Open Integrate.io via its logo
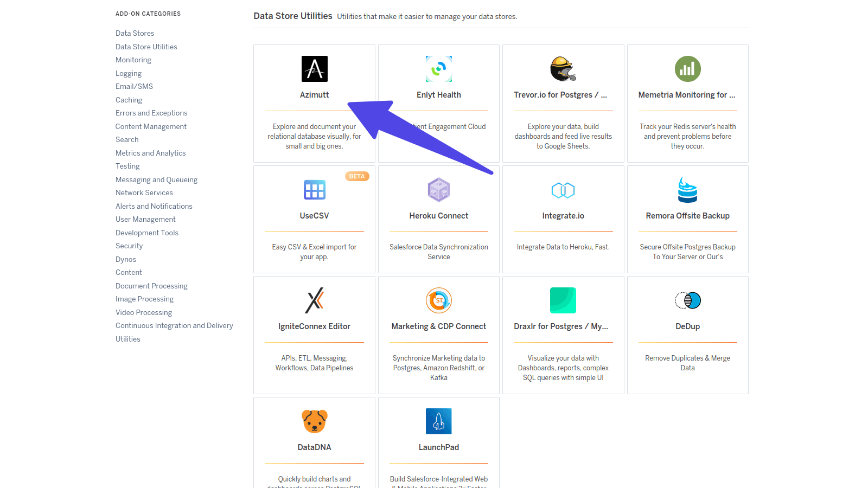 click(x=563, y=190)
